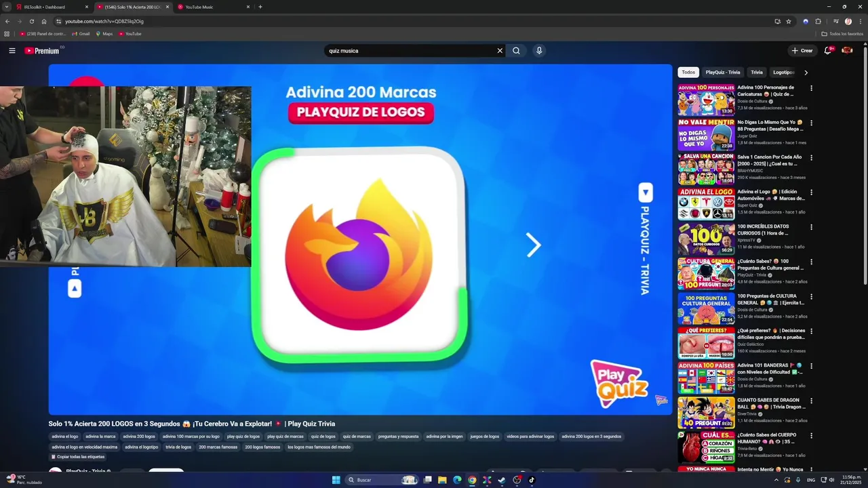868x488 pixels.
Task: Select the PlayQuiz - Trivia filter chip
Action: [723, 73]
